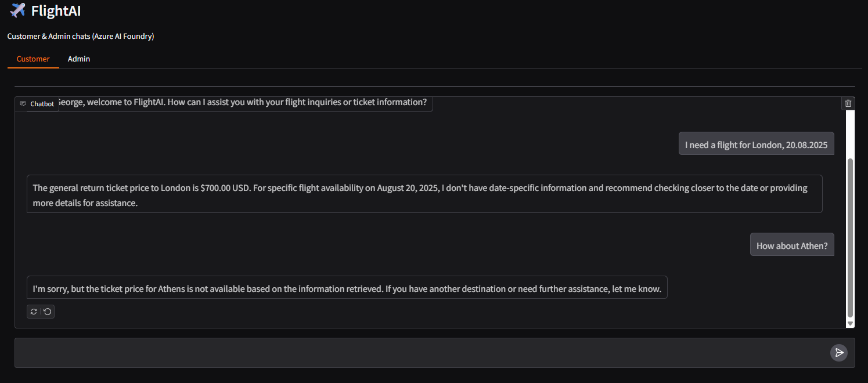Click the 'How about Athen?' message
The width and height of the screenshot is (868, 383).
(x=792, y=244)
